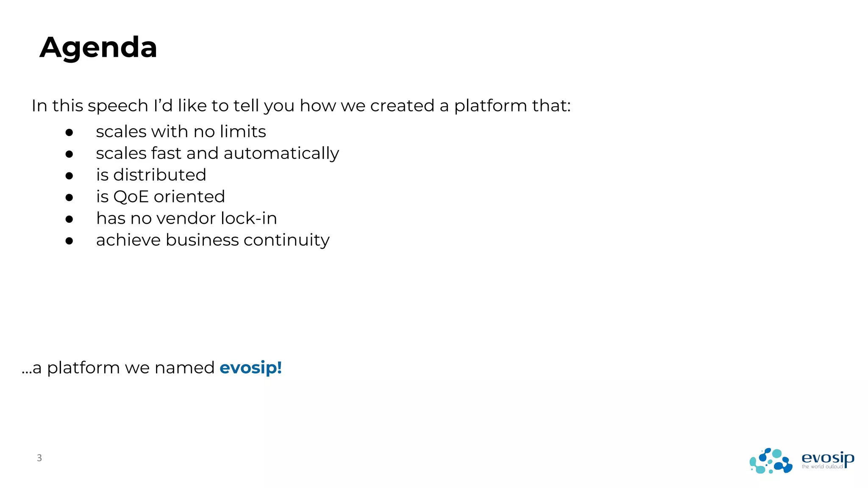Click the bullet dot before 'has no vendor lock-in'

(70, 219)
